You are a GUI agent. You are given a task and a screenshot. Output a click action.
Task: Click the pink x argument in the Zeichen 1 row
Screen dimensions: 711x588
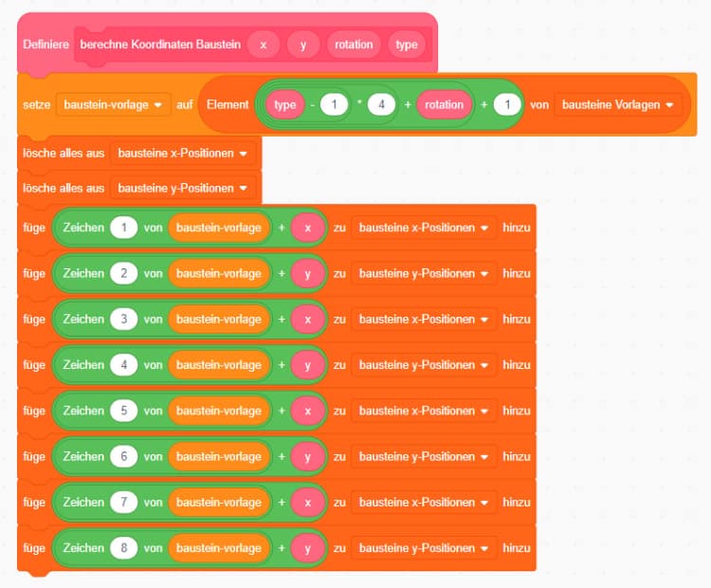pos(308,228)
